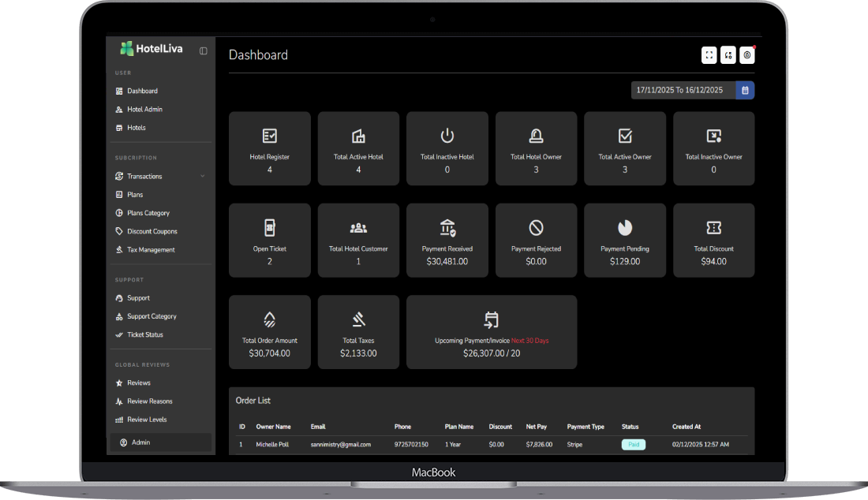This screenshot has height=500, width=868.
Task: Click the refresh settings icon in header
Action: tap(728, 55)
